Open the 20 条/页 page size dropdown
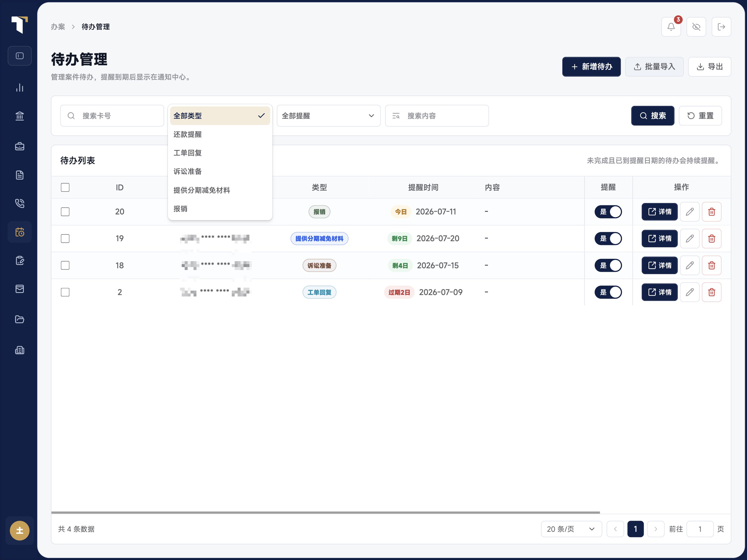The width and height of the screenshot is (747, 560). pyautogui.click(x=571, y=529)
